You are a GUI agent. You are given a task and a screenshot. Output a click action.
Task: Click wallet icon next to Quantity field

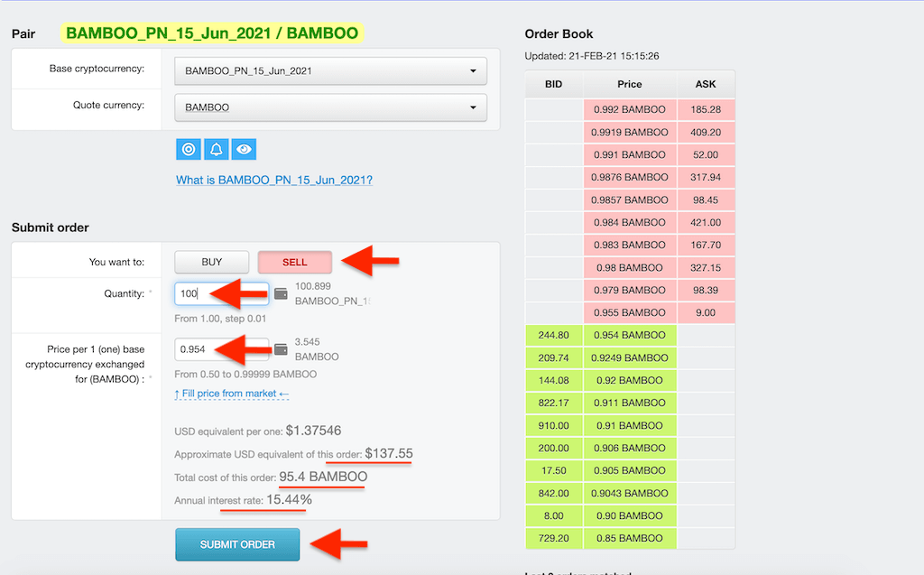tap(282, 293)
